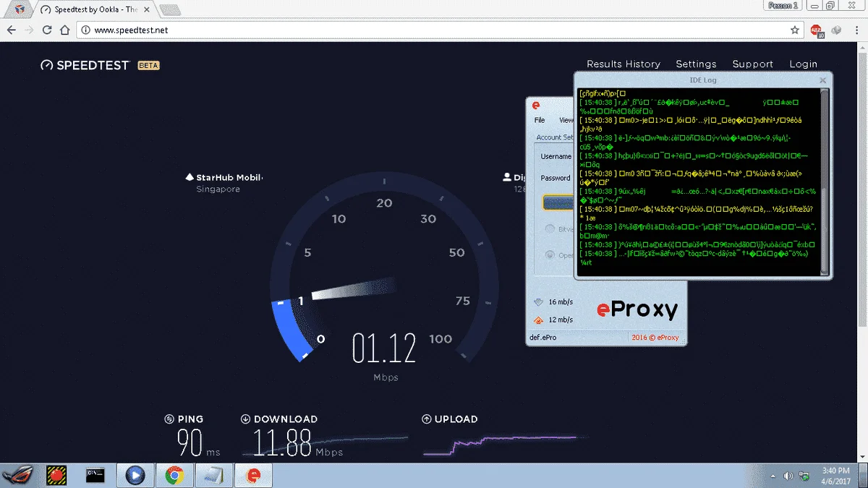Open Speedtest Settings
868x488 pixels.
coord(696,64)
